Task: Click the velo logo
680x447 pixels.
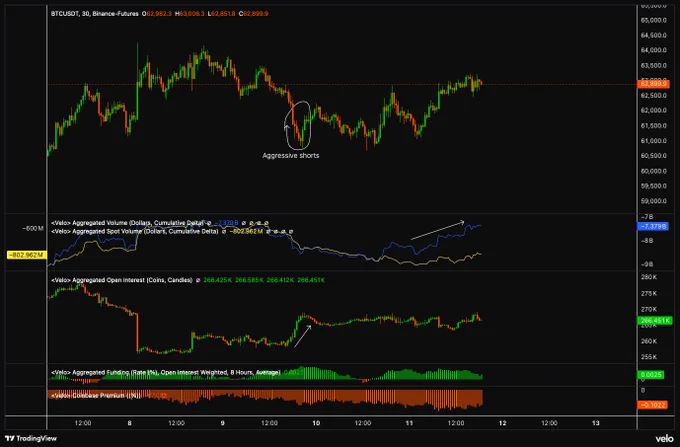Action: click(664, 438)
